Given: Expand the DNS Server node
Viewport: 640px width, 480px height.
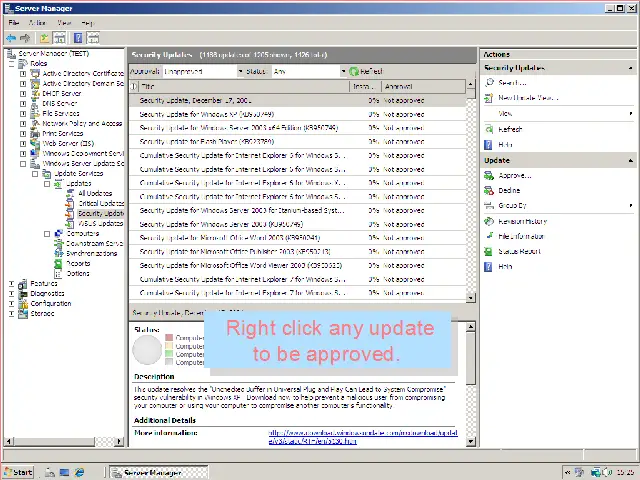Looking at the screenshot, I should coord(23,103).
